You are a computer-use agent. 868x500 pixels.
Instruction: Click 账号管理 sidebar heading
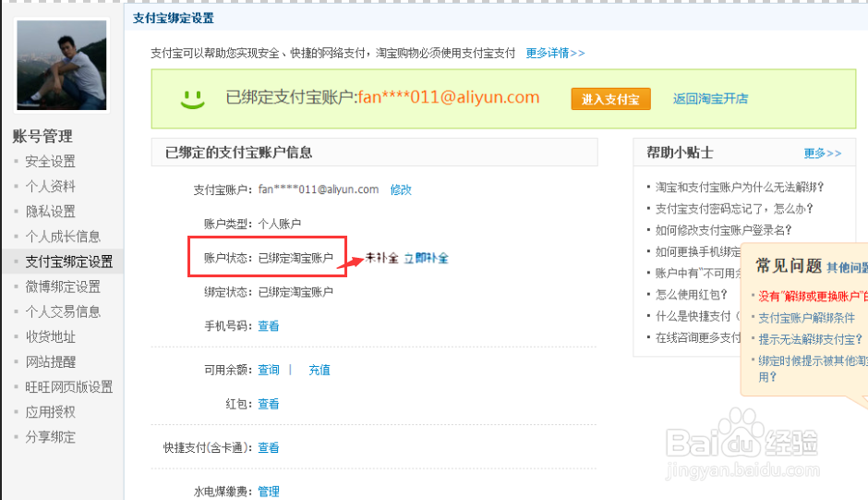coord(42,136)
